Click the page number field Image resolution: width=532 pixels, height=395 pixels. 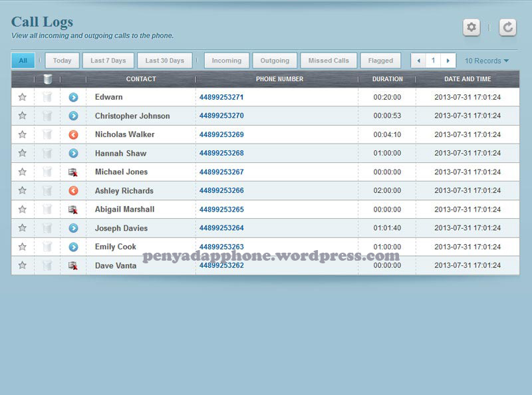(433, 61)
